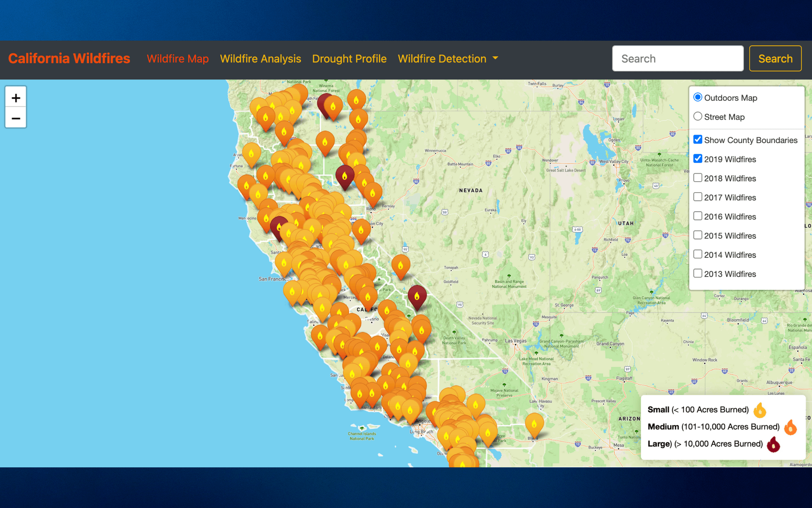Click the Flagstaff city label
This screenshot has height=508, width=812.
tap(624, 378)
